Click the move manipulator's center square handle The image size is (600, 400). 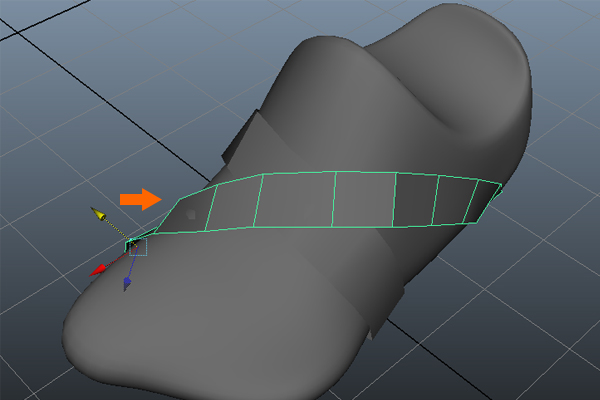[138, 249]
